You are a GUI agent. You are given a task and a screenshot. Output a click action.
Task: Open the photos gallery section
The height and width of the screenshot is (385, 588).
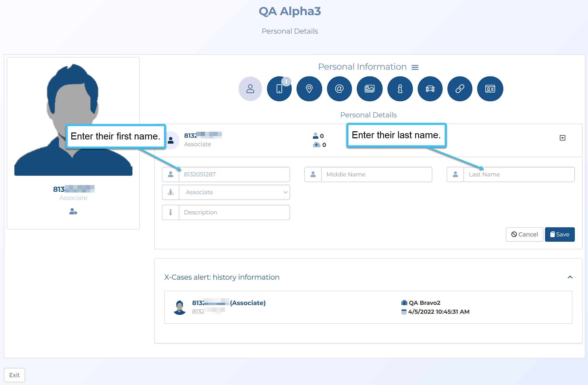pyautogui.click(x=369, y=89)
